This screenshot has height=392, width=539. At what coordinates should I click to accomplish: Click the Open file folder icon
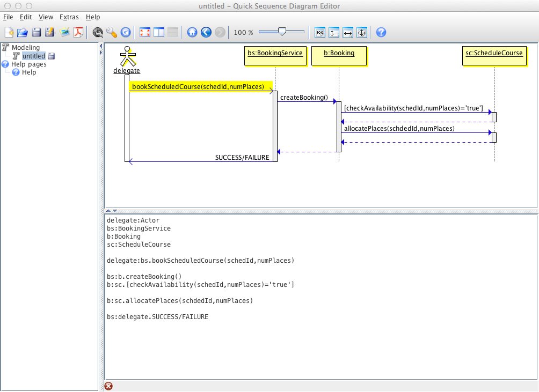(x=23, y=33)
